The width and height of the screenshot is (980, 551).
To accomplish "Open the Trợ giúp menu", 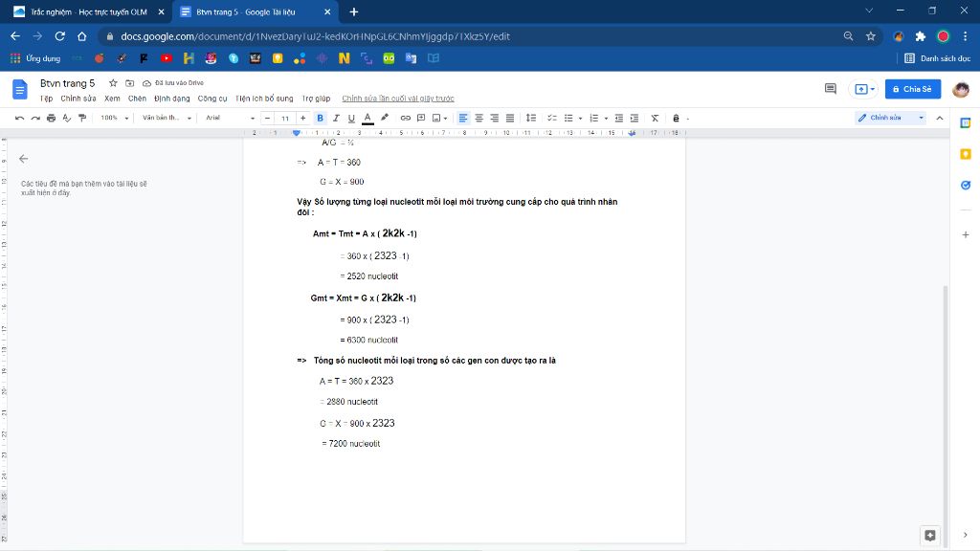I will [x=316, y=99].
